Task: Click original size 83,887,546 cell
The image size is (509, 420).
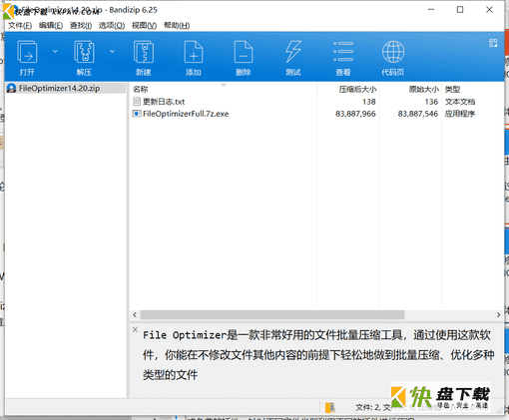Action: point(418,114)
